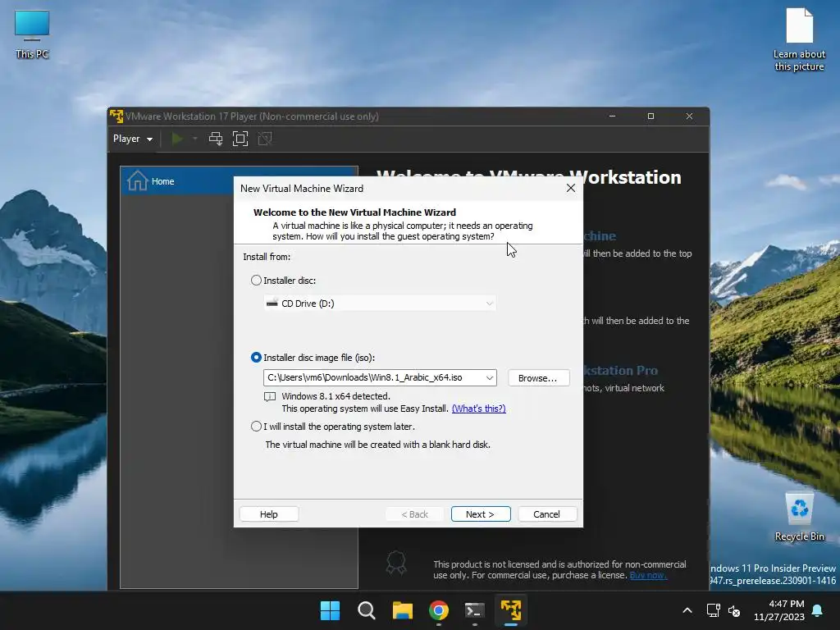The height and width of the screenshot is (630, 840).
Task: Close the New Virtual Machine Wizard
Action: pyautogui.click(x=571, y=188)
